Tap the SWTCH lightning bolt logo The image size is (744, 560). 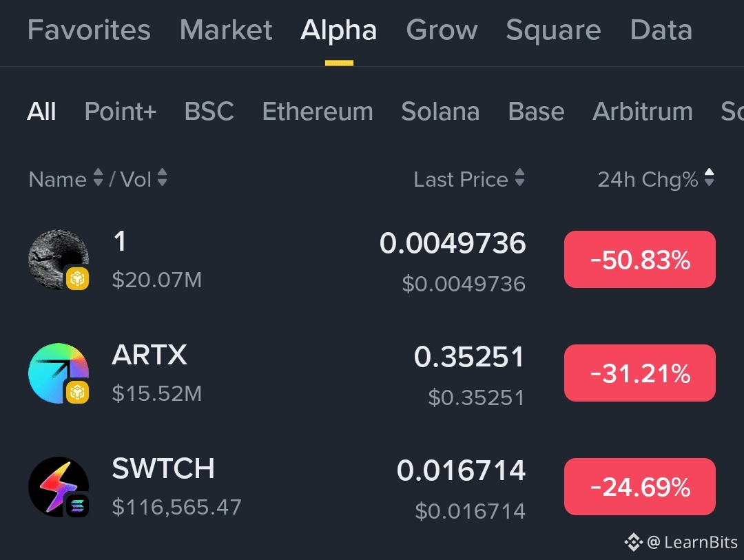(58, 487)
